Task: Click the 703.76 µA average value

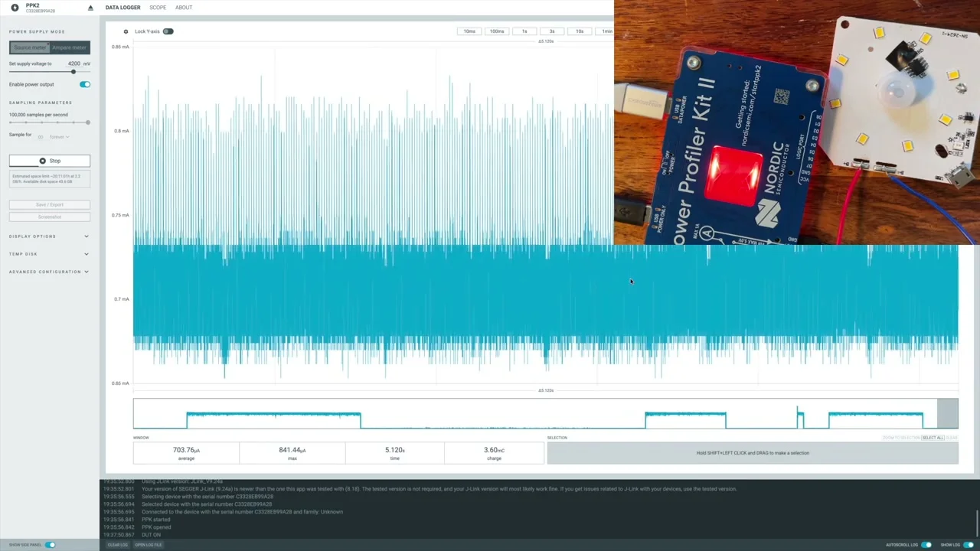Action: [186, 450]
